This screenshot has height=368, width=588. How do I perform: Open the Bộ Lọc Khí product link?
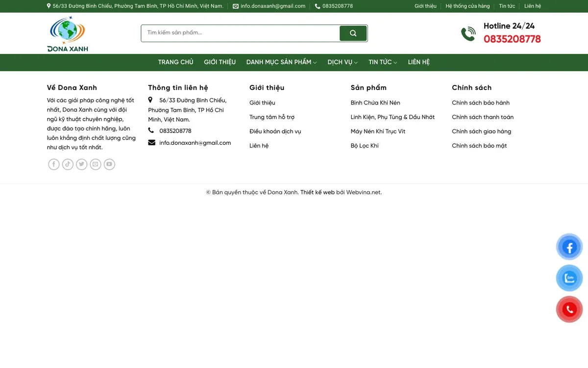365,146
